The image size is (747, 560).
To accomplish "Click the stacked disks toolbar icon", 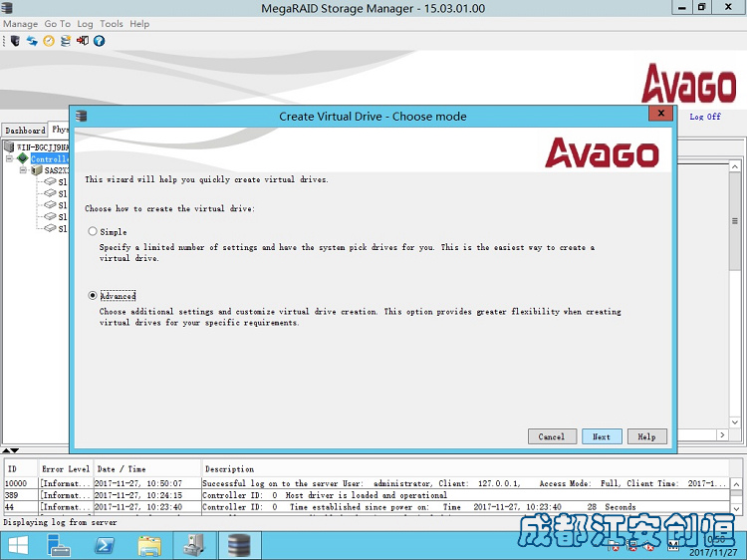I will point(66,41).
